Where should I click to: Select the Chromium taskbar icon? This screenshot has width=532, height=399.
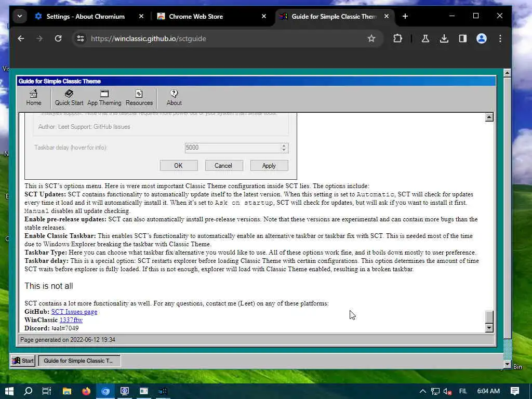(105, 391)
